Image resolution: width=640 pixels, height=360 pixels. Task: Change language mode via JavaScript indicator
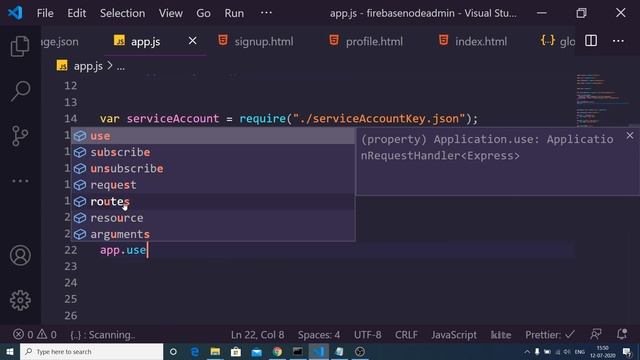[454, 335]
